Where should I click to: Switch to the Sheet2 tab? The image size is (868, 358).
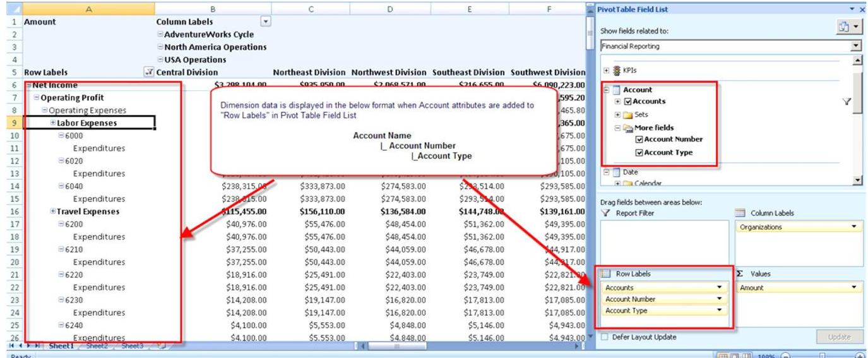click(x=97, y=346)
